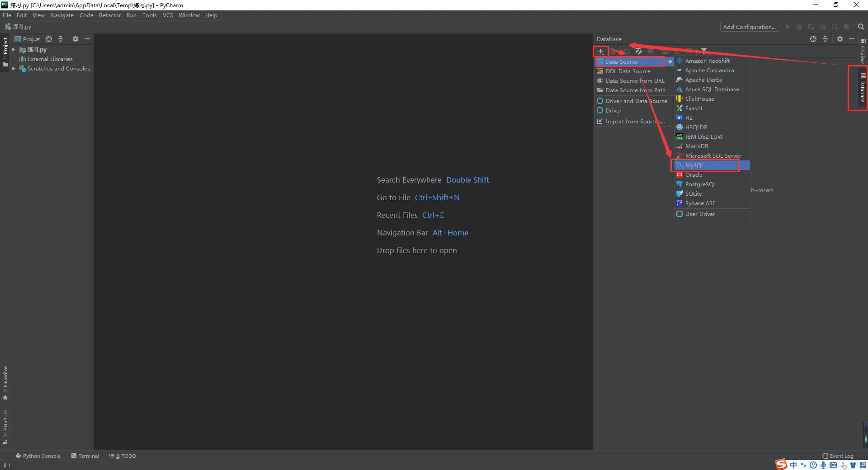
Task: Choose Amazon Redshift data source
Action: [712, 61]
